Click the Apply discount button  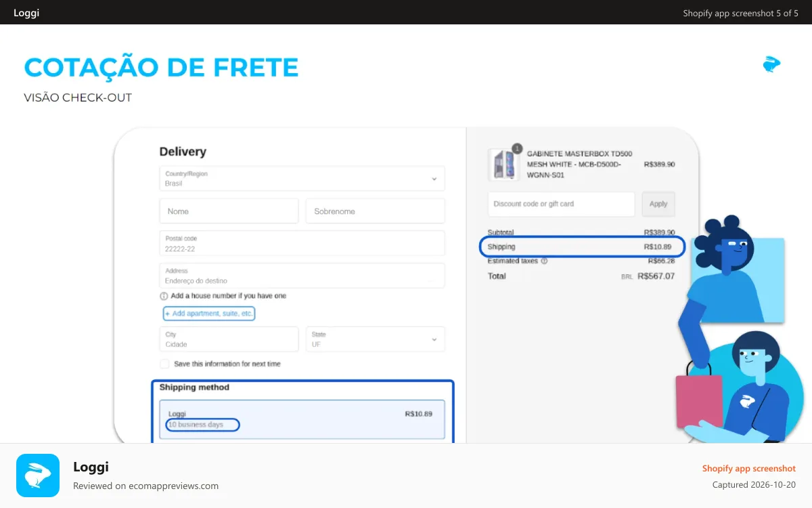pos(658,204)
